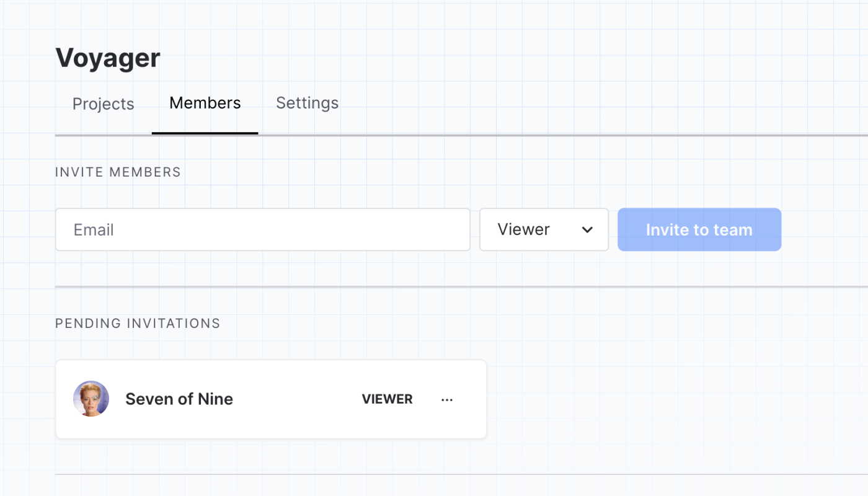Select the Members tab
868x496 pixels.
tap(205, 103)
